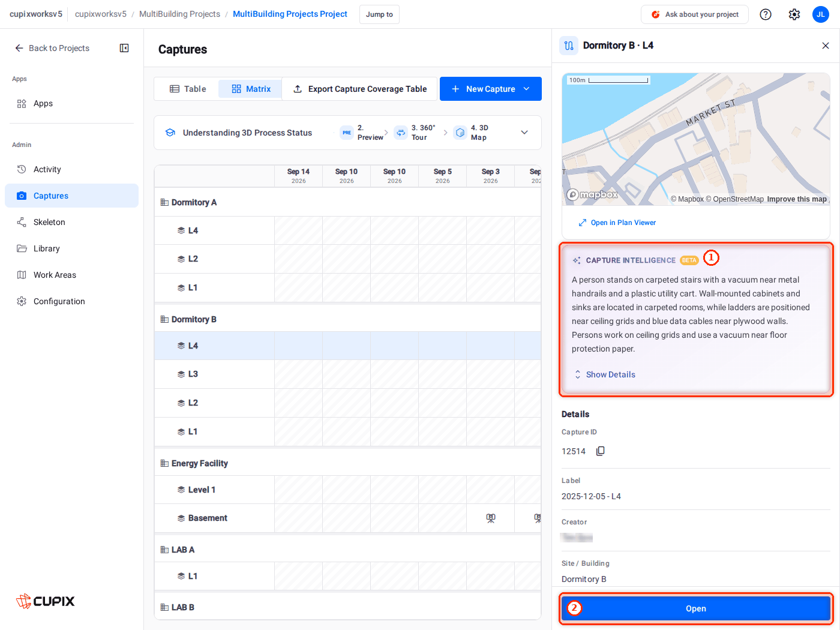
Task: Open Work Areas in sidebar
Action: point(72,275)
